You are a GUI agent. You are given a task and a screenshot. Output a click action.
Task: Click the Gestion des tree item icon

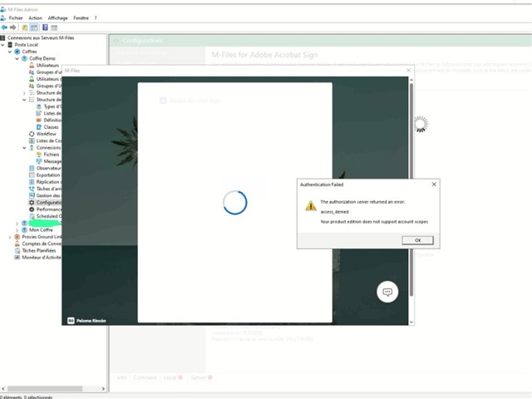(x=32, y=195)
